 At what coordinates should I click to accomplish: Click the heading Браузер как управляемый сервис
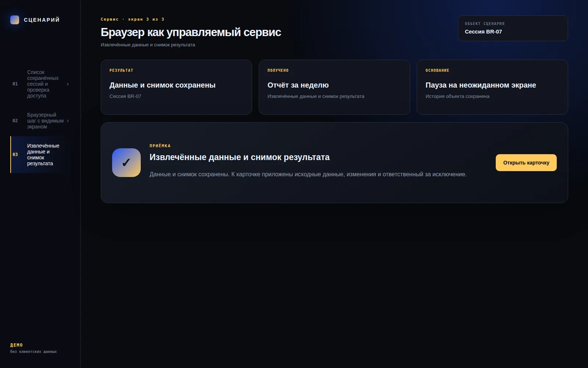[x=191, y=32]
